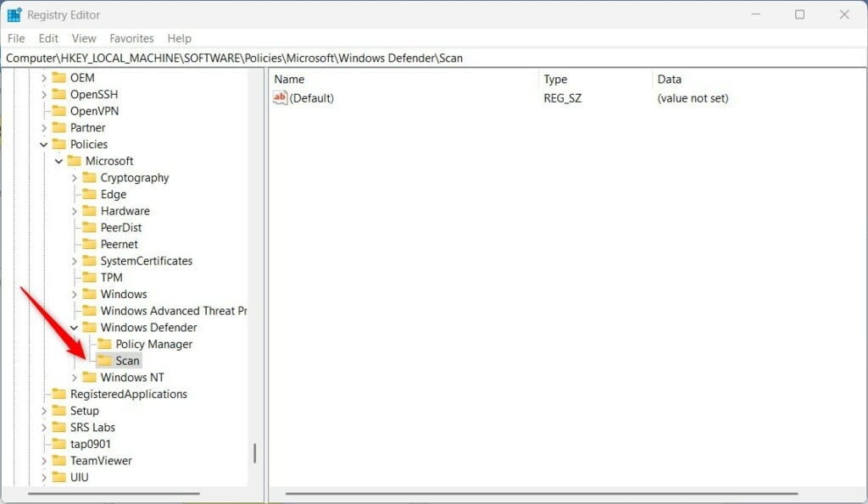Viewport: 868px width, 504px height.
Task: Expand the Cryptography key
Action: pyautogui.click(x=75, y=178)
